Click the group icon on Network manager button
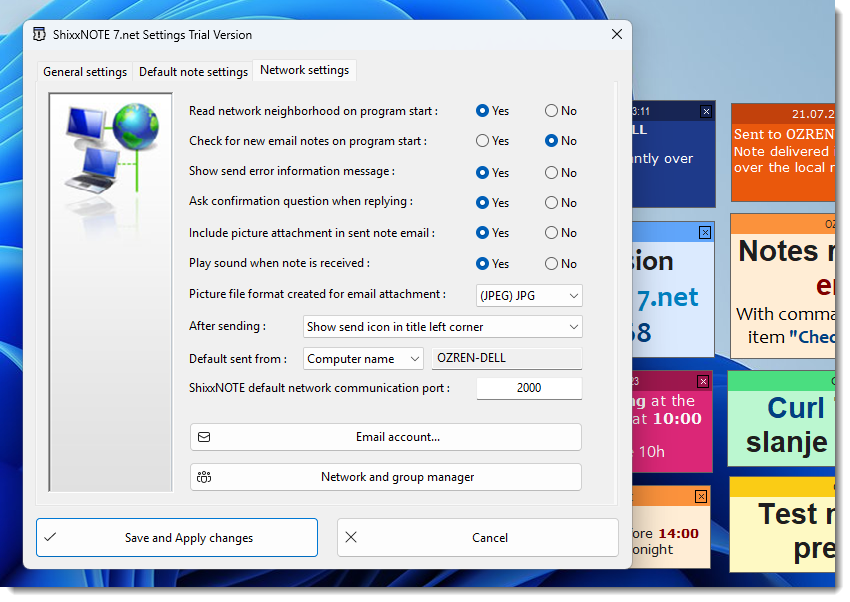 204,477
